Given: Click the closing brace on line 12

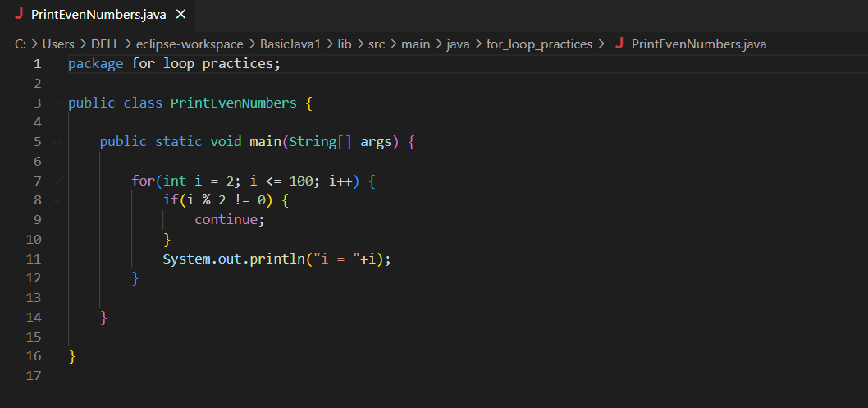Looking at the screenshot, I should click(x=135, y=278).
